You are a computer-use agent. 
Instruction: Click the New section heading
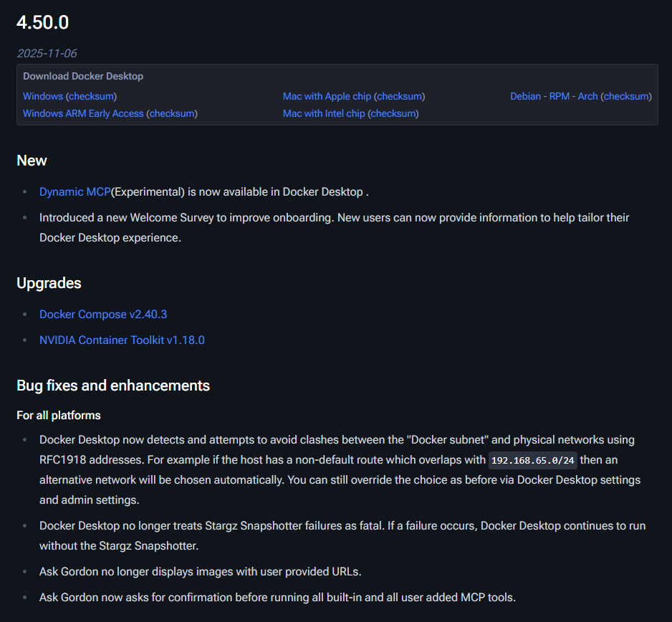32,161
